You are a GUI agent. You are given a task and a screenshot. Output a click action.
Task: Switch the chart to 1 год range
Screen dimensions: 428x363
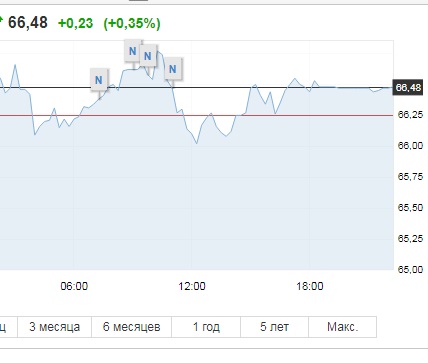point(206,327)
